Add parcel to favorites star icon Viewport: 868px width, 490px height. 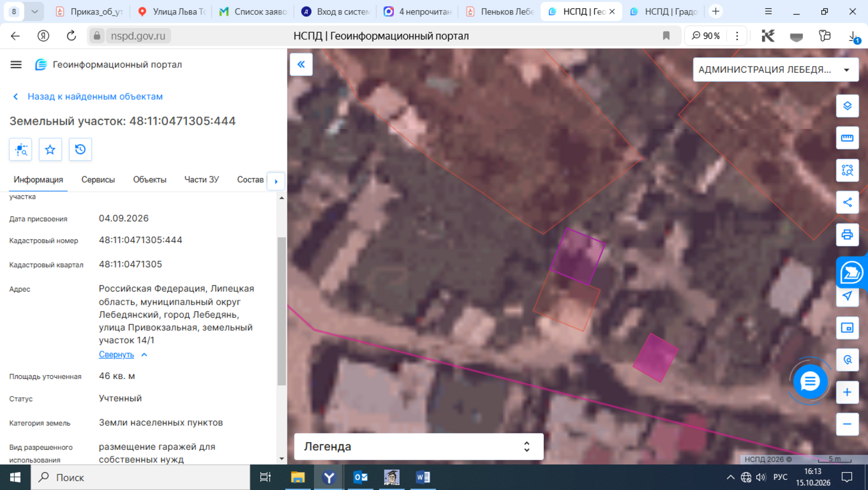(50, 149)
